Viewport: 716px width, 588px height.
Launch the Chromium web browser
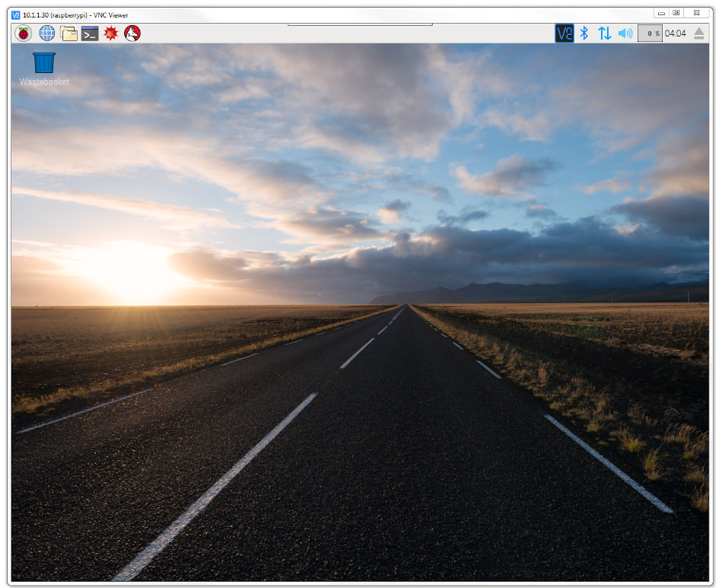[46, 34]
